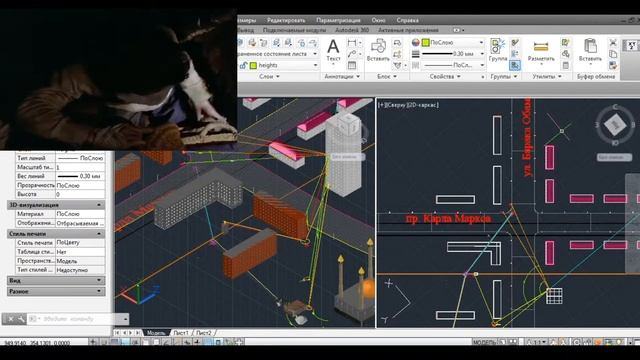Open the Справка menu
640x360 pixels.
407,20
